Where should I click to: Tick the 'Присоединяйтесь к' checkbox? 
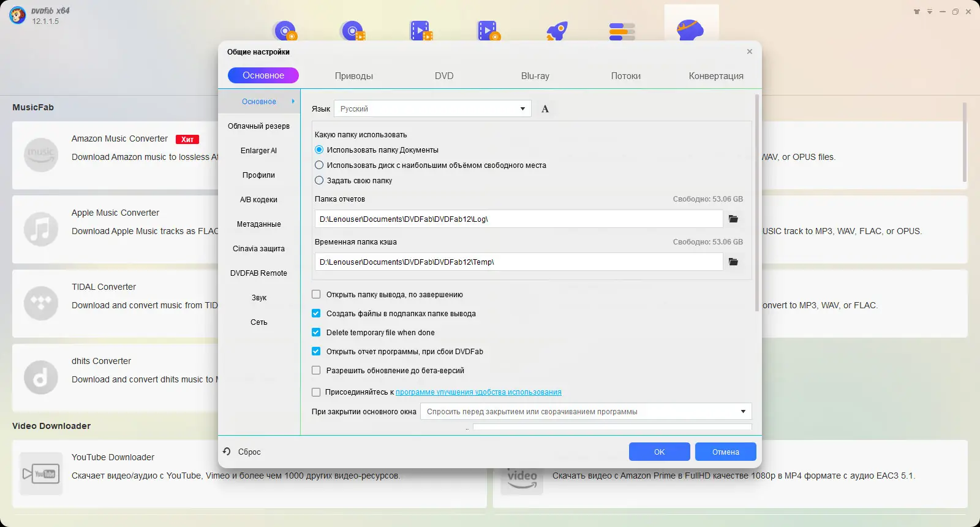(316, 392)
